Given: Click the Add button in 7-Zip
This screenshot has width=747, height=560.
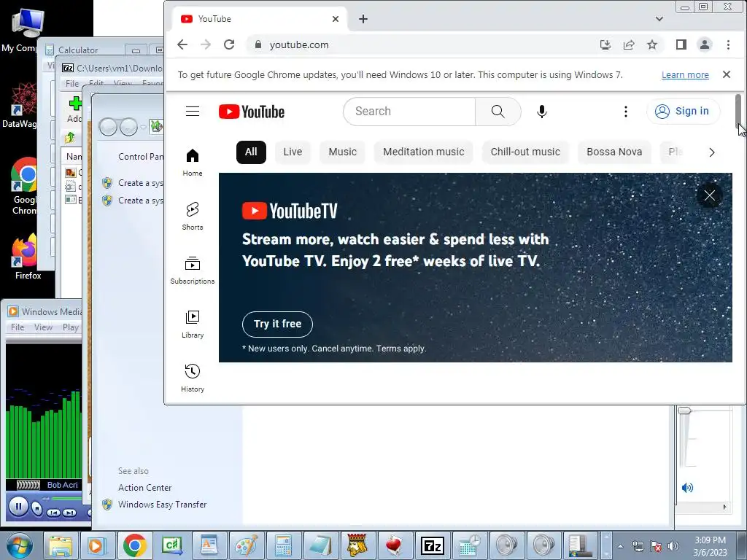Looking at the screenshot, I should (74, 109).
